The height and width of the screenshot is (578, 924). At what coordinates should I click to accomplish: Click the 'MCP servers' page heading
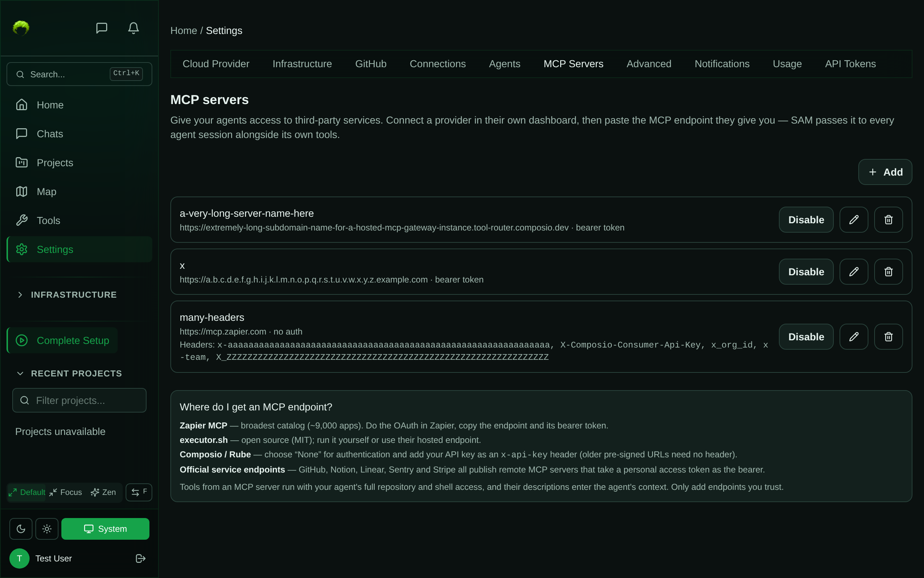click(x=209, y=100)
